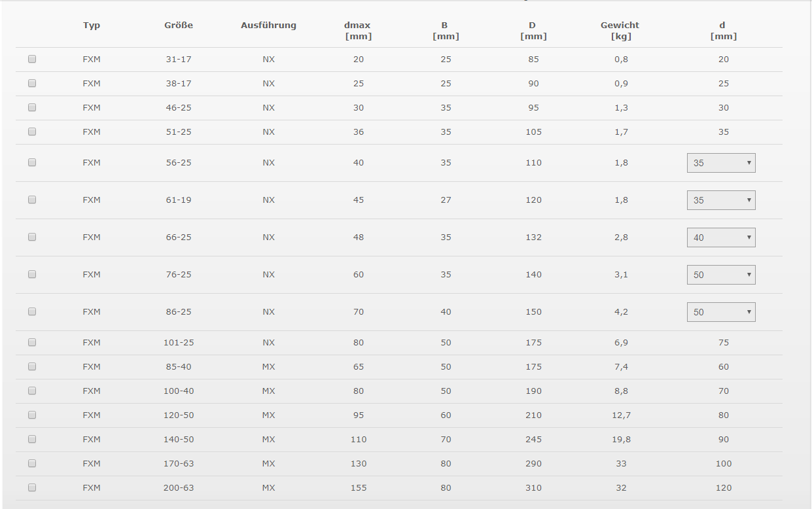Image resolution: width=812 pixels, height=509 pixels.
Task: Click the Ausführung column header
Action: point(268,26)
